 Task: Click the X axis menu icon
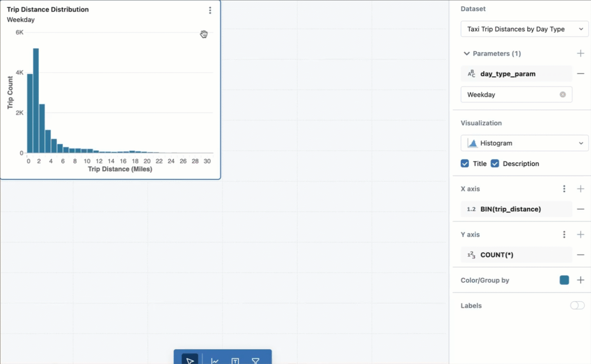point(564,189)
